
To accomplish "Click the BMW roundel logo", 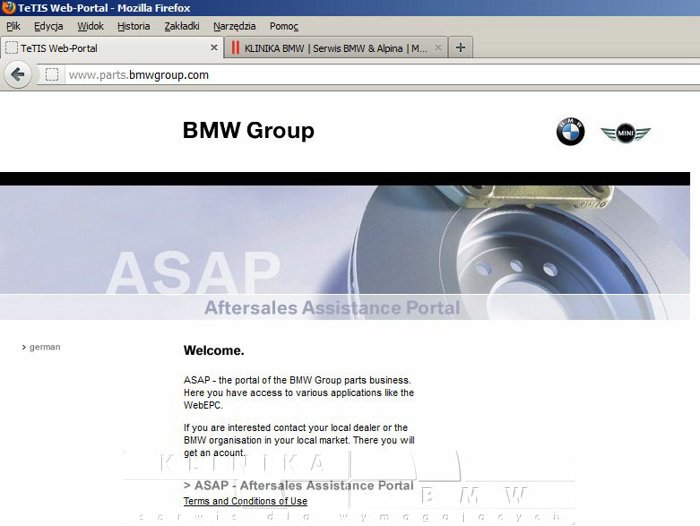I will 570,131.
